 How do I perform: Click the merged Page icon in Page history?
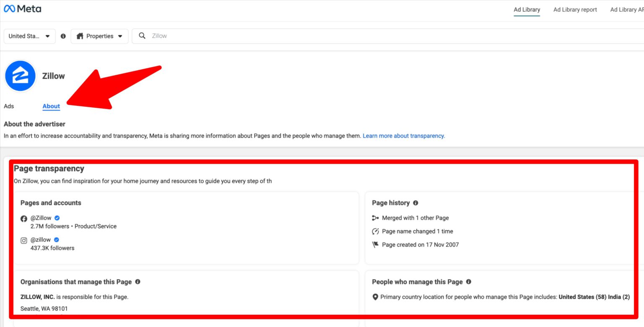(375, 217)
